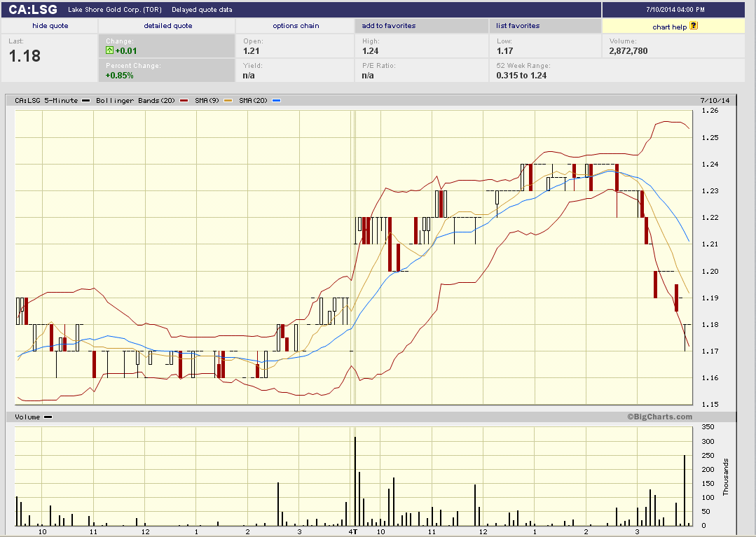Click the +0.01 change value
756x537 pixels.
(x=126, y=50)
